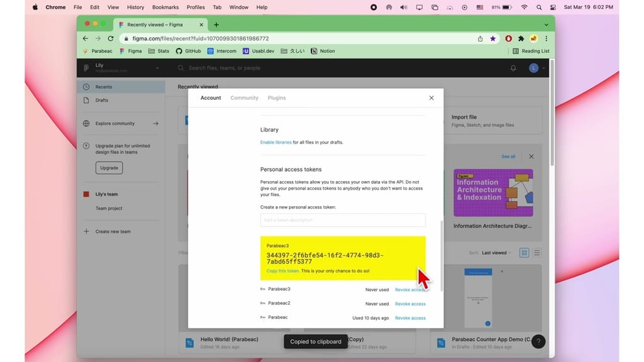Viewport: 644px width, 362px height.
Task: Open the GitHub bookmark in the bookmarks bar
Action: tap(188, 51)
